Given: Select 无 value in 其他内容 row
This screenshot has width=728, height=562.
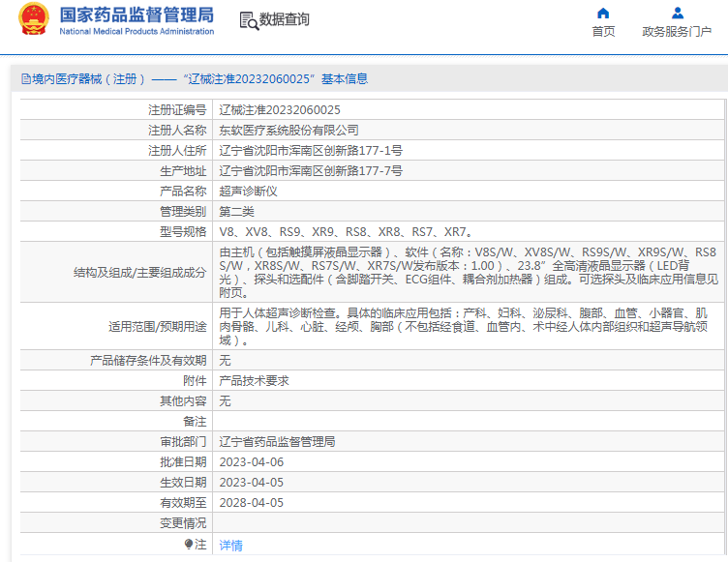Looking at the screenshot, I should pyautogui.click(x=225, y=401).
